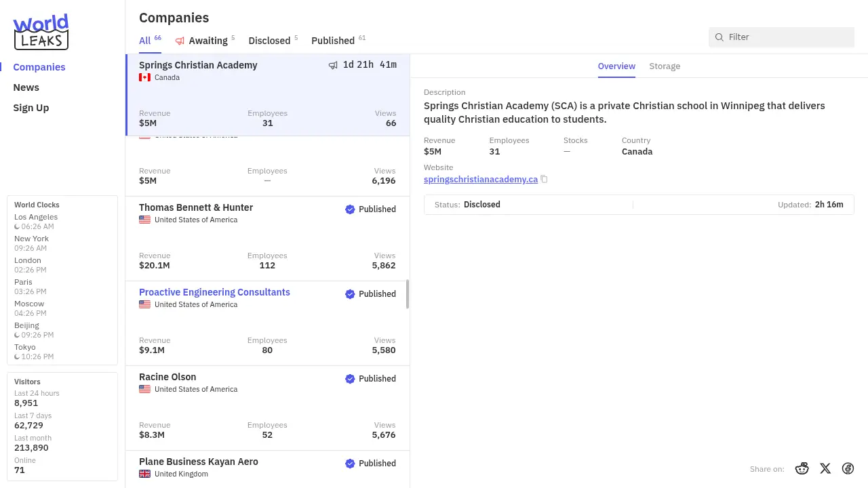Click the Published badge on Thomas Bennett & Hunter

pyautogui.click(x=370, y=209)
